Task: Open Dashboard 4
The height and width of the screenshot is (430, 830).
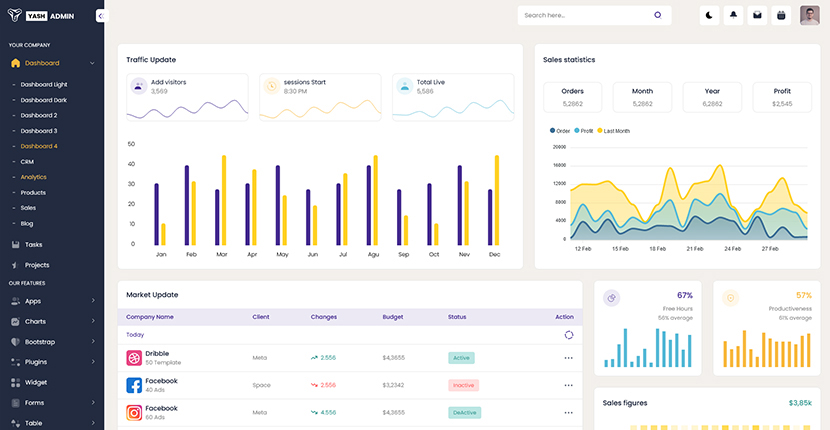Action: click(x=39, y=146)
